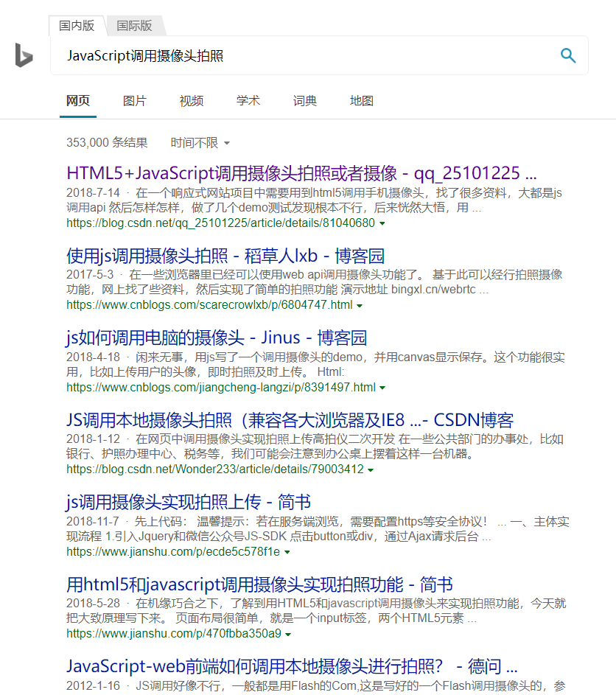Click URL https://blog.csdn.net/qq_25101225/article/details/81040680
The height and width of the screenshot is (695, 616).
coord(221,223)
